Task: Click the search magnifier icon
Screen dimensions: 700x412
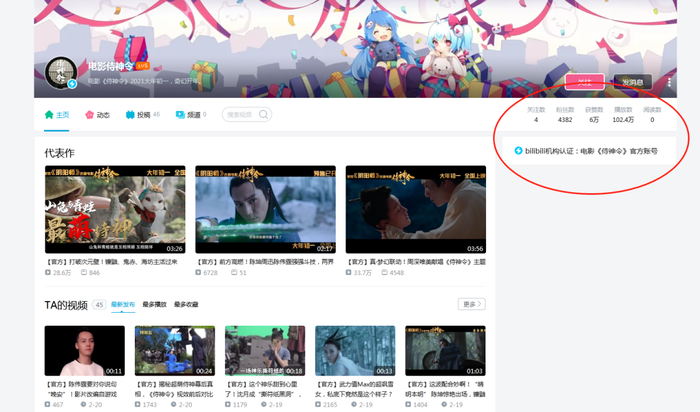Action: 263,115
